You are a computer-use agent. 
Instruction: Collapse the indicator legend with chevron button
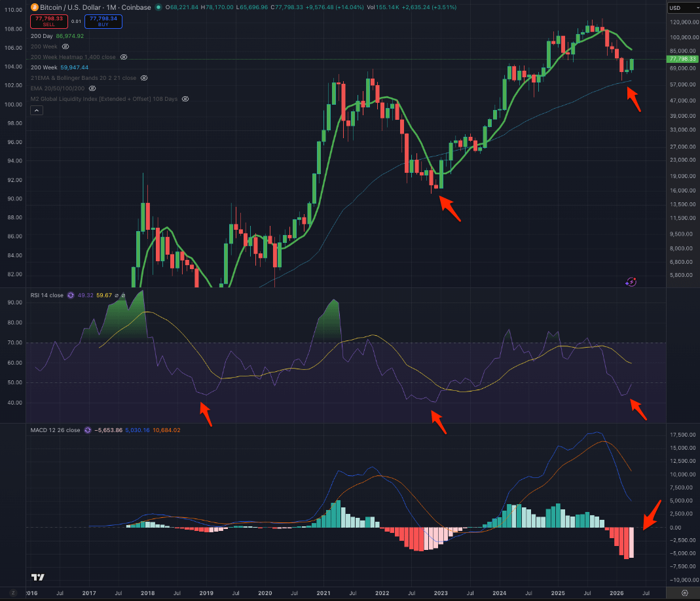pos(37,110)
